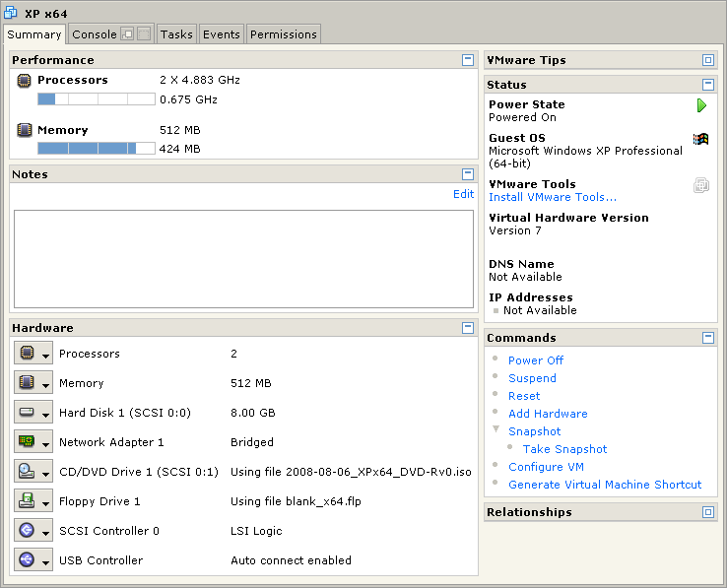
Task: Click the 'Version 7' hardware version text
Action: click(514, 230)
